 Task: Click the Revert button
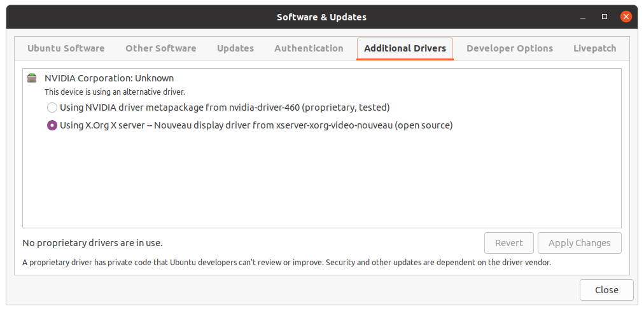tap(509, 243)
